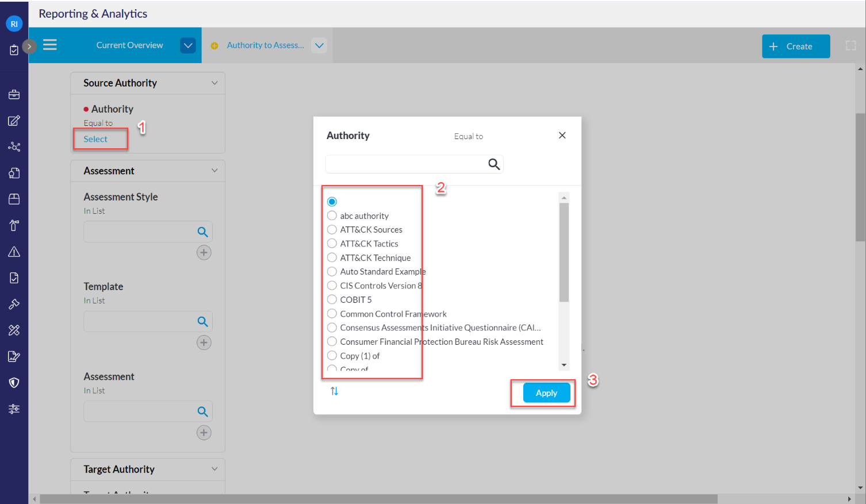Click the Create button
The width and height of the screenshot is (866, 504).
[x=795, y=47]
